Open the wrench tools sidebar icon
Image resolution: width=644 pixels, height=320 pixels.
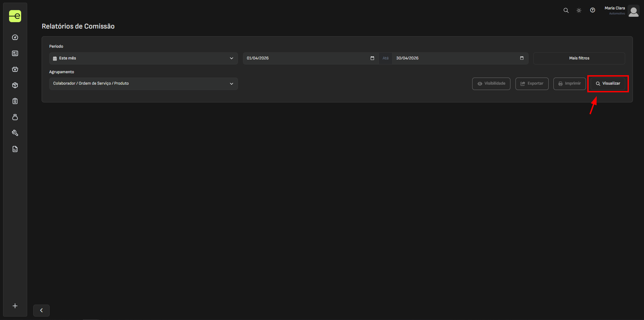coord(15,133)
